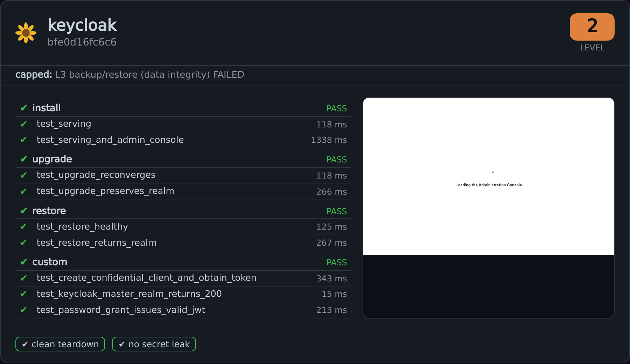The image size is (630, 364).
Task: Click checkmark beside test_password_grant_issues_valid_jwt
Action: pyautogui.click(x=24, y=310)
